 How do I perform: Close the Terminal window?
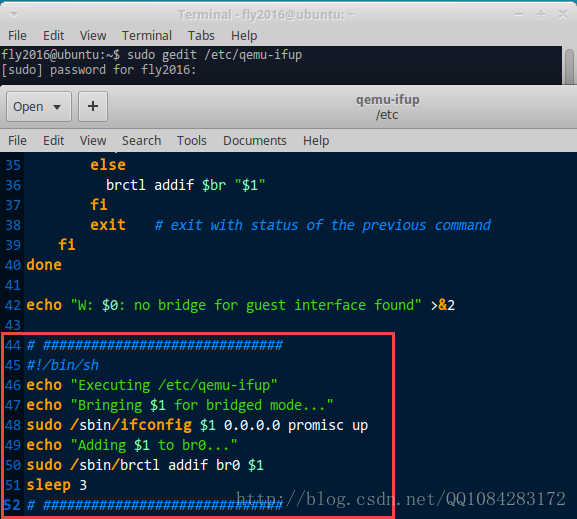pyautogui.click(x=563, y=15)
